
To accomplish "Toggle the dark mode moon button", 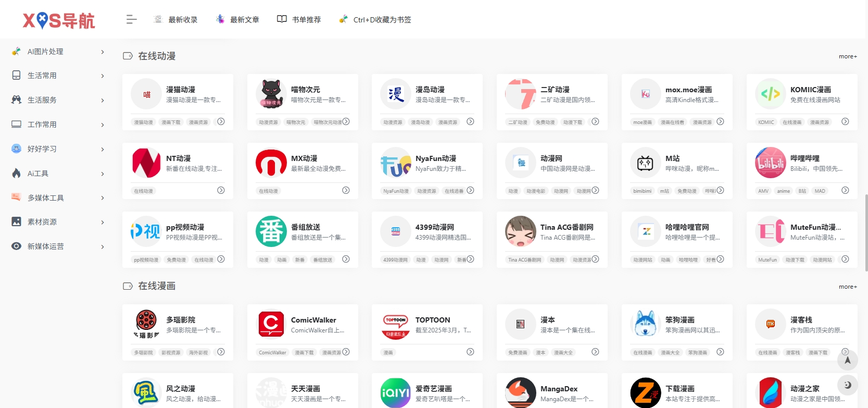I will 847,385.
